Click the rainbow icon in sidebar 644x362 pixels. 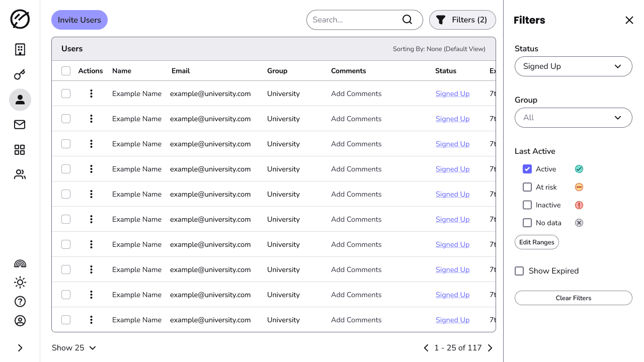pos(20,263)
